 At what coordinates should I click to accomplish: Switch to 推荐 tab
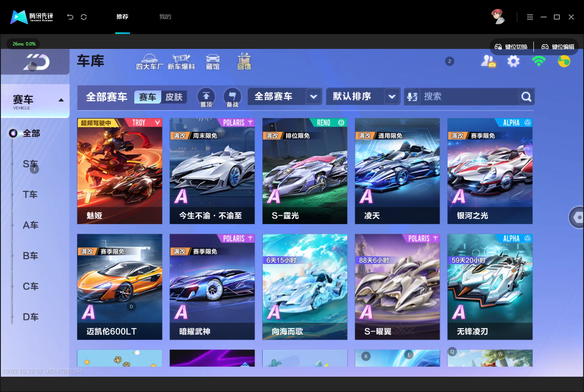pos(122,17)
